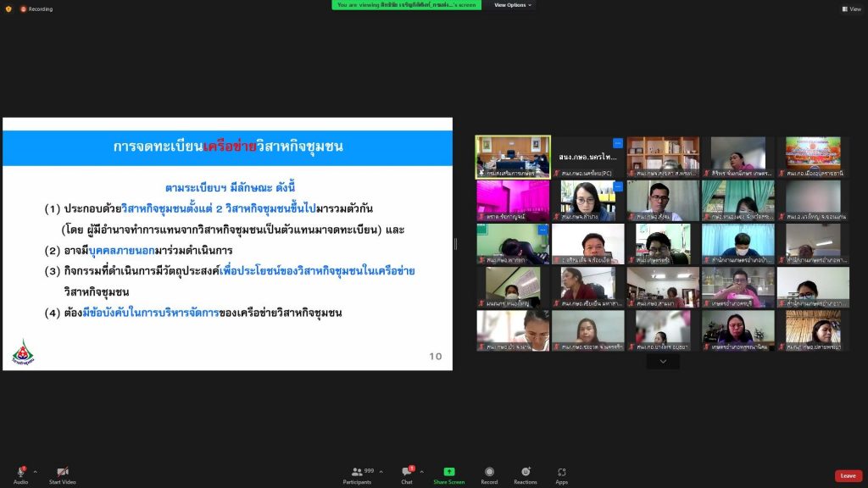
Task: Click the red Leave button
Action: click(848, 476)
